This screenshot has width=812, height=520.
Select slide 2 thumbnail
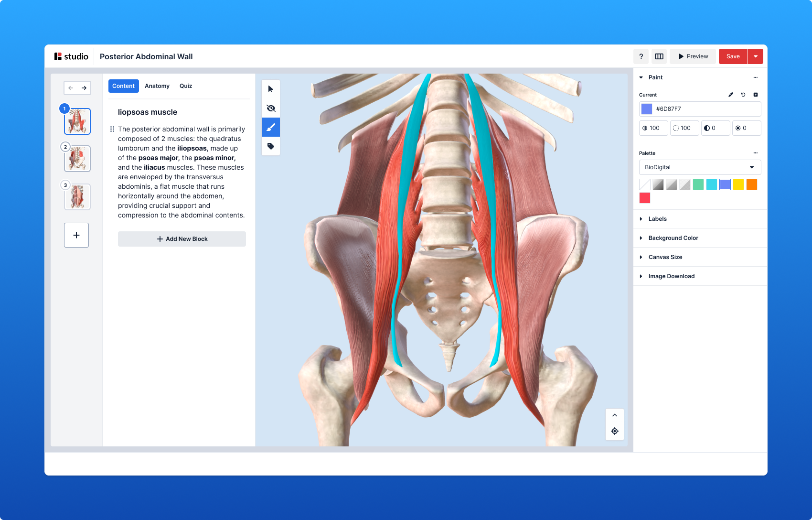pos(77,159)
